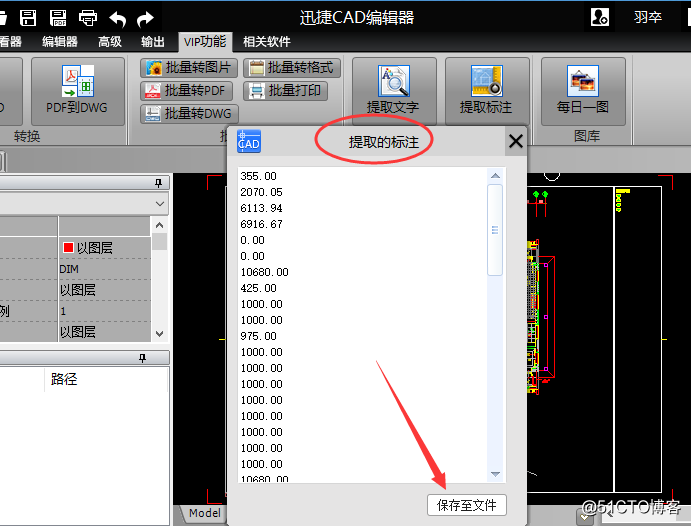Click the 提取标注 extract dimensions tool
This screenshot has height=526, width=691.
click(487, 91)
